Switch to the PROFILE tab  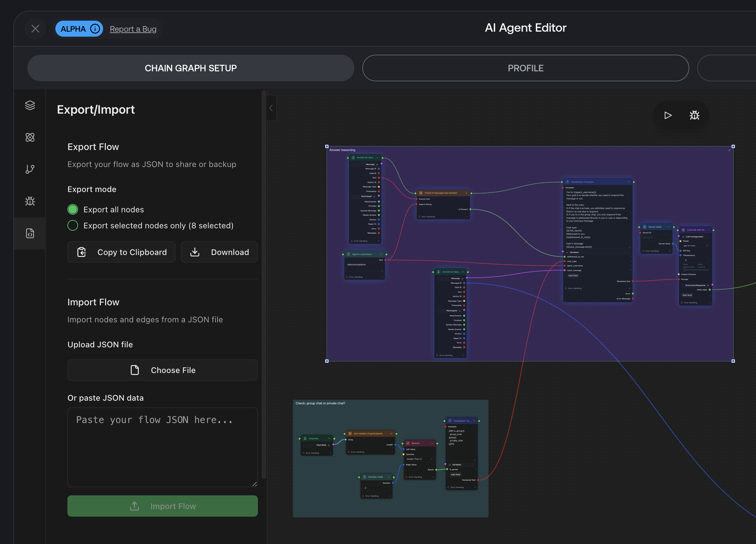(525, 68)
